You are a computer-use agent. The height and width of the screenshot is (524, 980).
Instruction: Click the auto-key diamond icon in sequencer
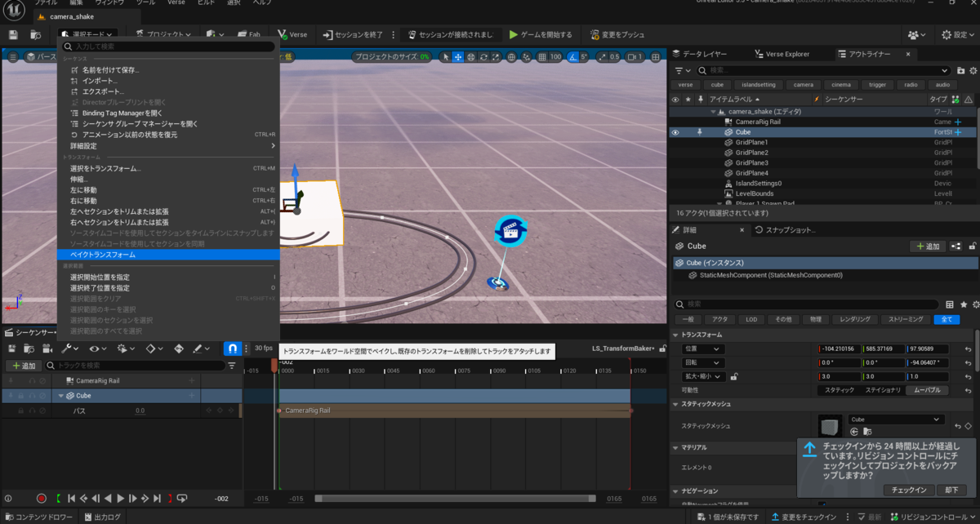[x=179, y=349]
